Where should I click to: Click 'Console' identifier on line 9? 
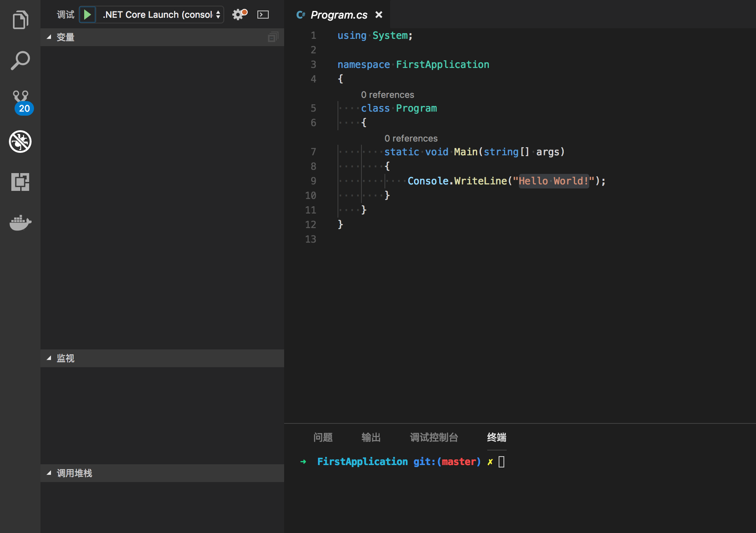click(428, 181)
